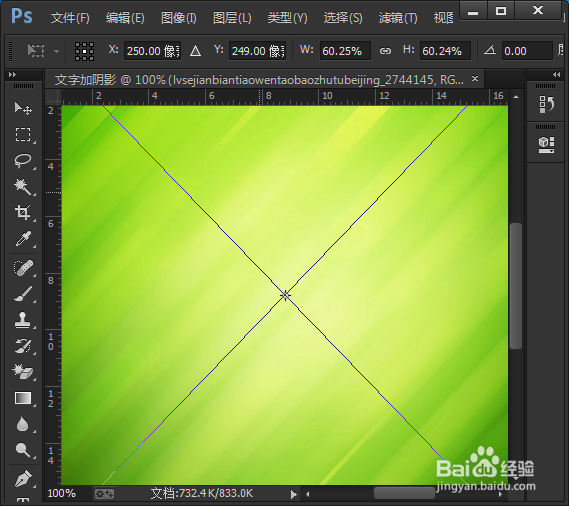
Task: Expand the toolbox double-arrow at top left
Action: (x=12, y=74)
